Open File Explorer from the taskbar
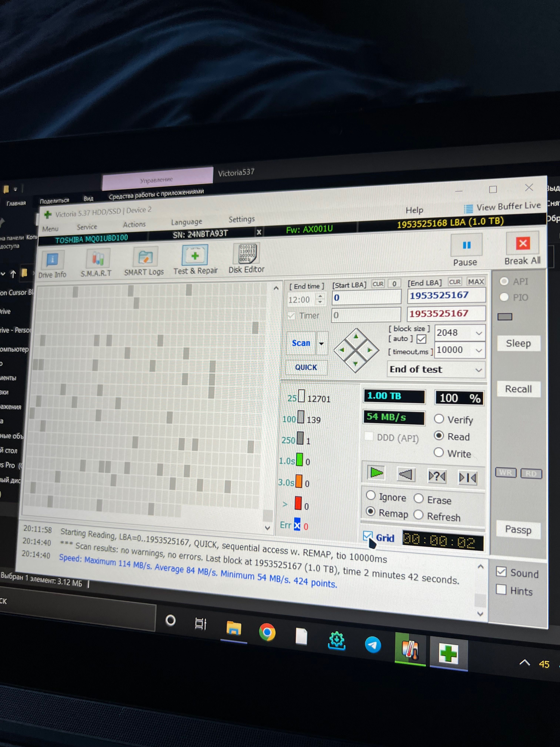 point(234,628)
